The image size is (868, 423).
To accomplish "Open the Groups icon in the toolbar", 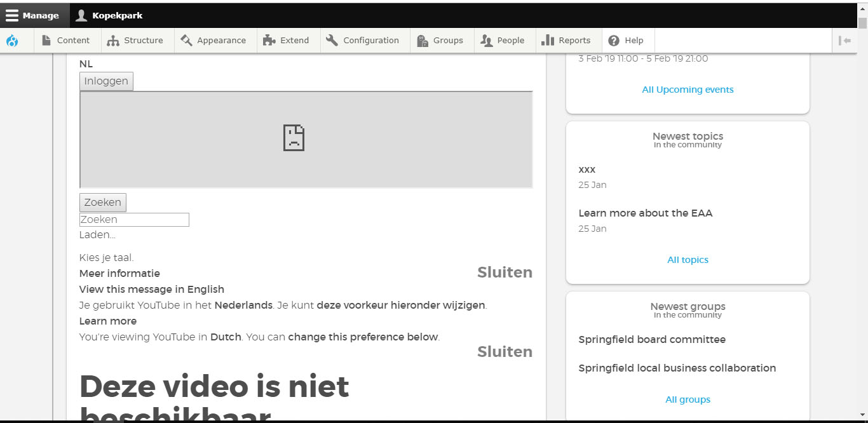I will click(421, 40).
